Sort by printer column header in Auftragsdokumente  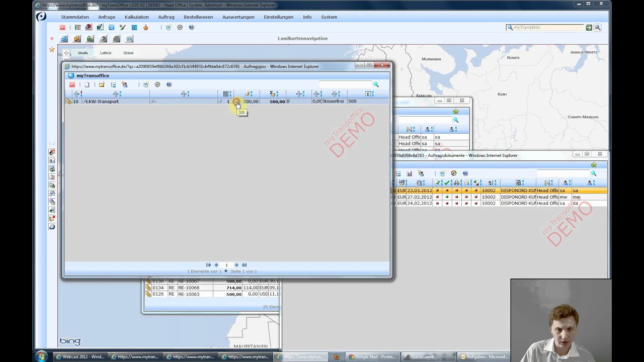pyautogui.click(x=457, y=183)
